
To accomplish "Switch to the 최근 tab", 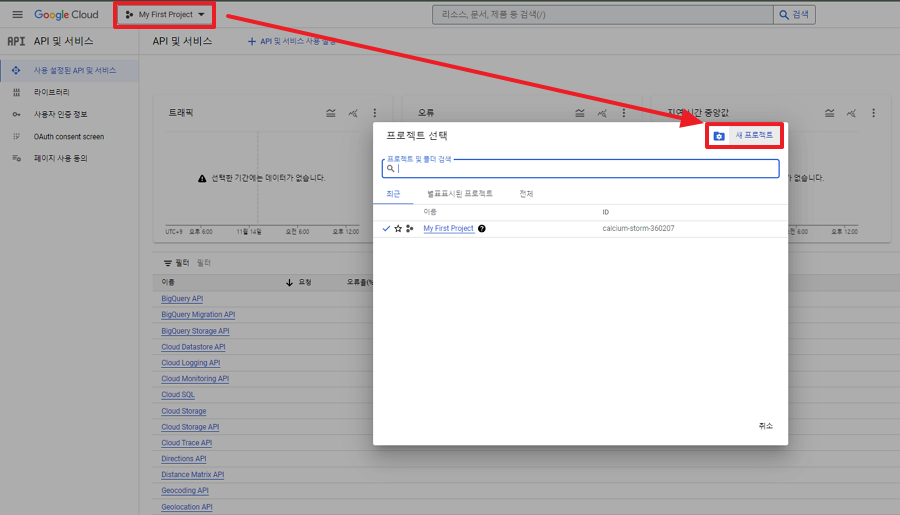I will 393,194.
